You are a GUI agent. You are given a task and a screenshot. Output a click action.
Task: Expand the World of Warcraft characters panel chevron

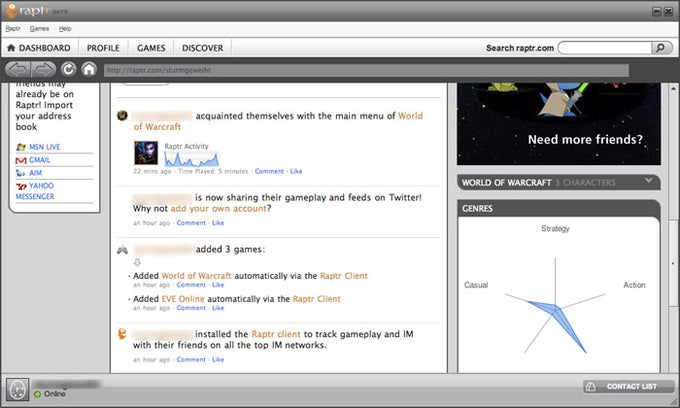coord(648,181)
